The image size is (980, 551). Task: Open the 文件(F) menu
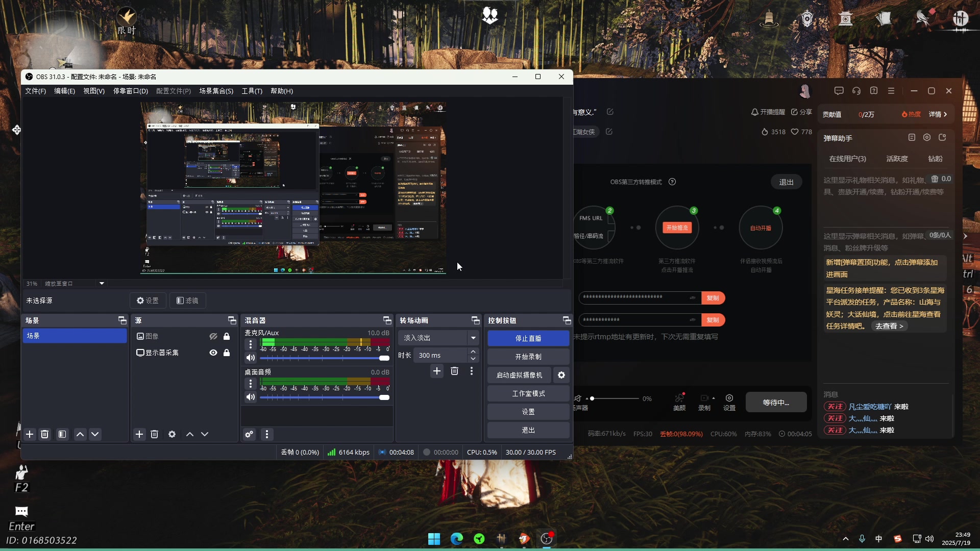[36, 91]
